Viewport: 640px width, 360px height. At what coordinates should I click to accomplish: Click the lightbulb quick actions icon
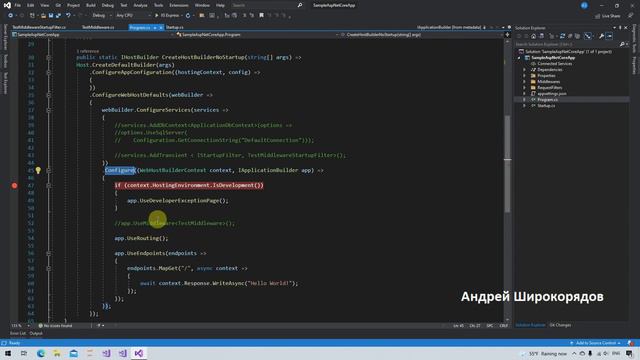[38, 170]
